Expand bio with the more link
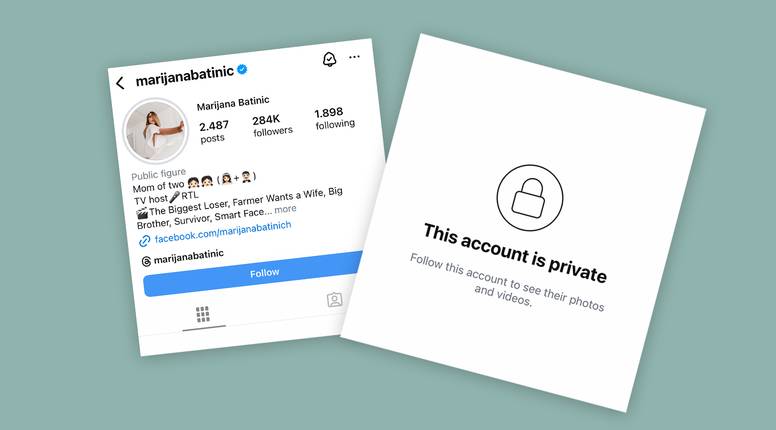 286,209
